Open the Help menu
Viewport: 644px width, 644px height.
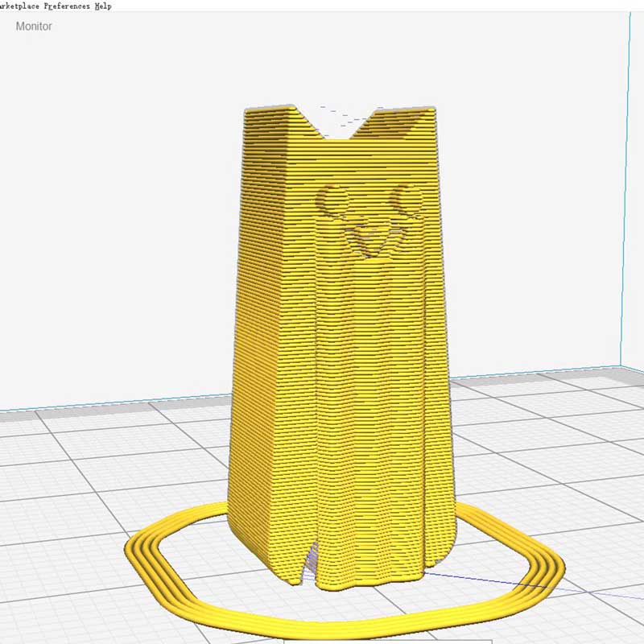click(x=103, y=6)
